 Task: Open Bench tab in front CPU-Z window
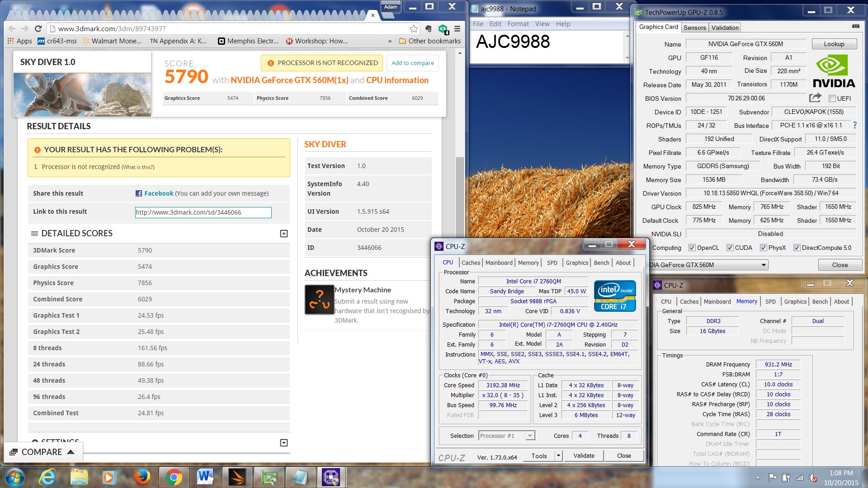[601, 263]
